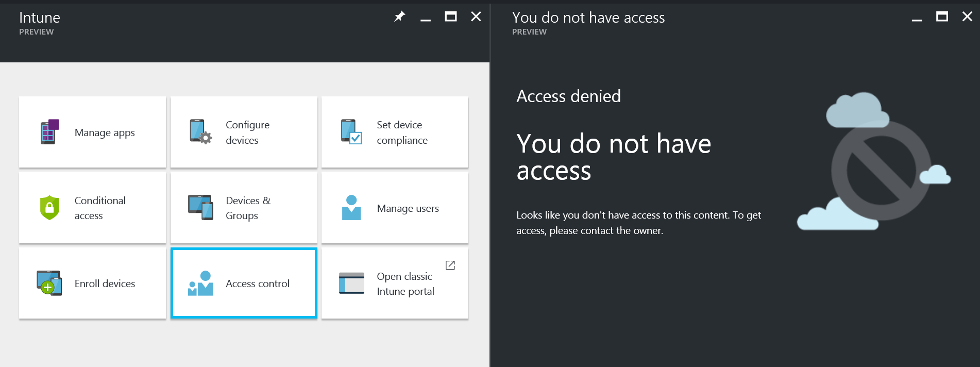
Task: Open the Manage apps label
Action: coord(105,132)
